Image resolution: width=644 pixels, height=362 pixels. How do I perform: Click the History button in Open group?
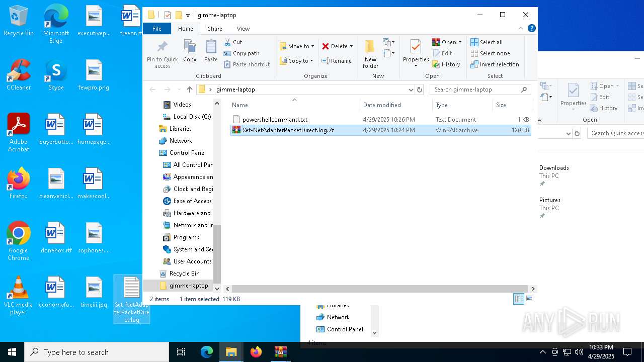pos(446,64)
